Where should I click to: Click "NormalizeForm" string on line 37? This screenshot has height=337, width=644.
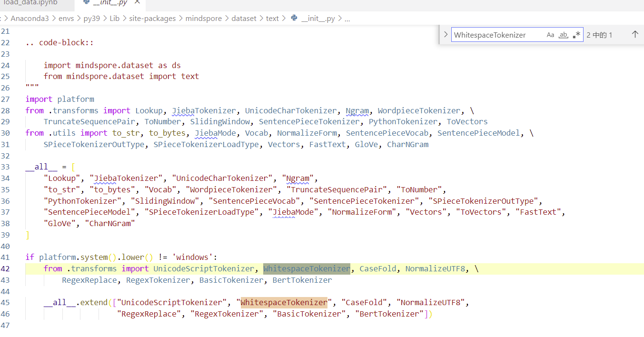(x=362, y=212)
